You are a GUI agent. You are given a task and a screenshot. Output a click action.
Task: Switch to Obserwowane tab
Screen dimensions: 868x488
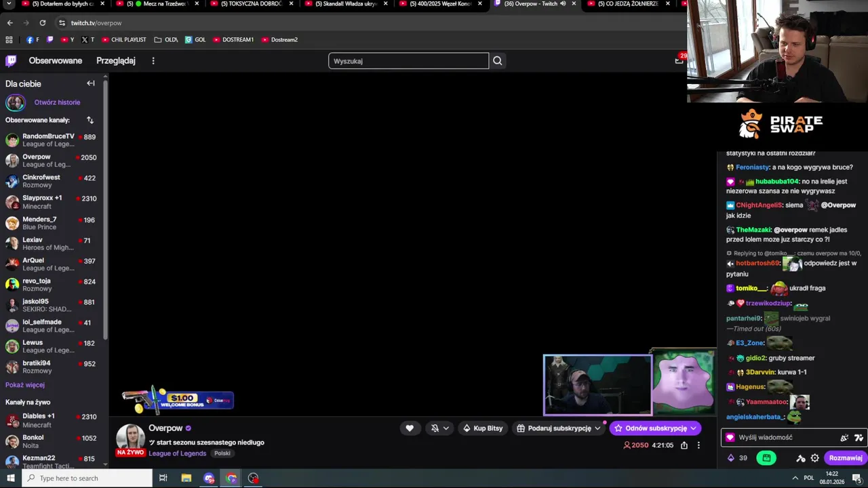[x=56, y=61]
